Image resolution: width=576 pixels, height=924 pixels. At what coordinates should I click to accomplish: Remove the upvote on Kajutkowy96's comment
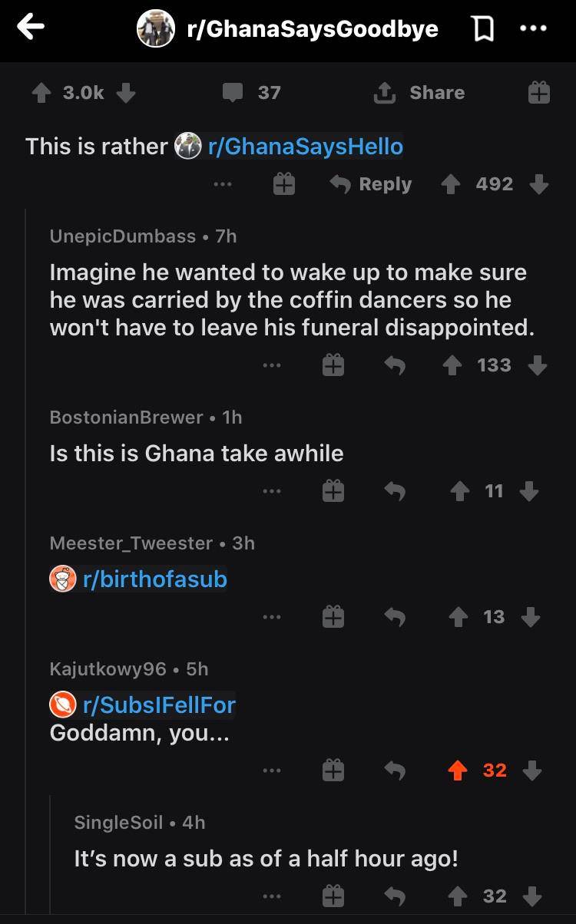[457, 770]
